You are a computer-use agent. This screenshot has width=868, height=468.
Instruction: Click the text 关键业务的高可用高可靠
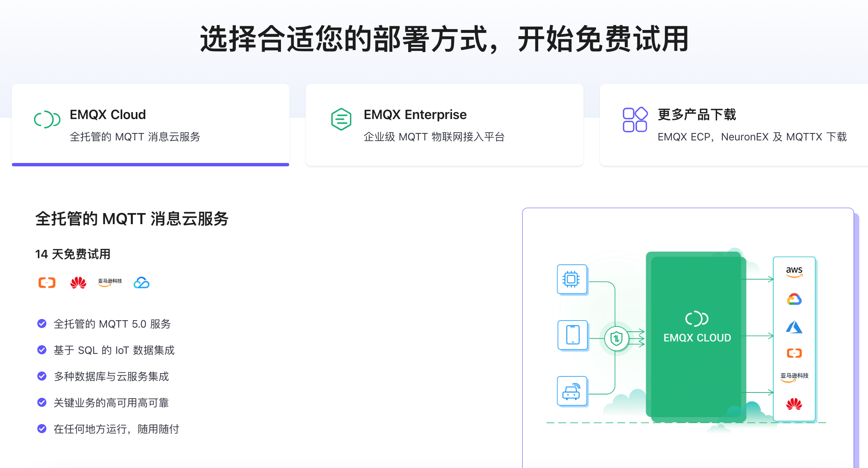(x=111, y=403)
